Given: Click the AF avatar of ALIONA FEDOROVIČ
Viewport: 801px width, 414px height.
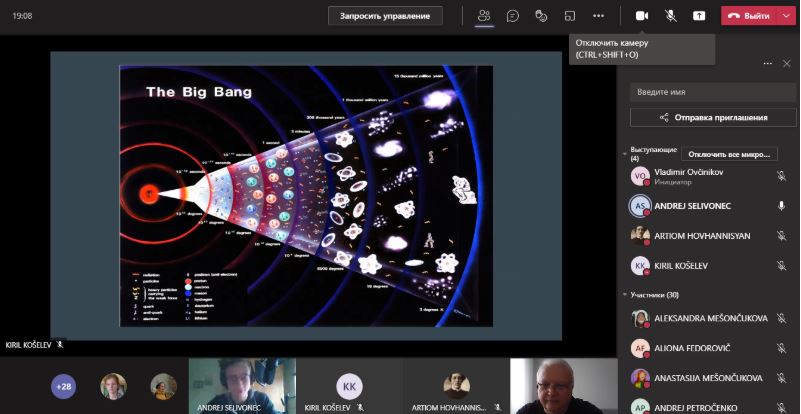Looking at the screenshot, I should click(x=640, y=348).
